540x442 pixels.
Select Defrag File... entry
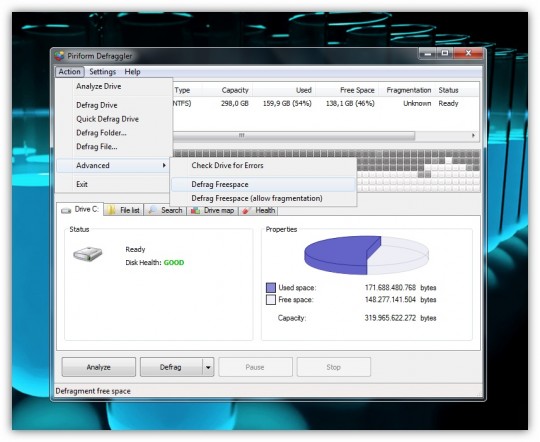(114, 146)
